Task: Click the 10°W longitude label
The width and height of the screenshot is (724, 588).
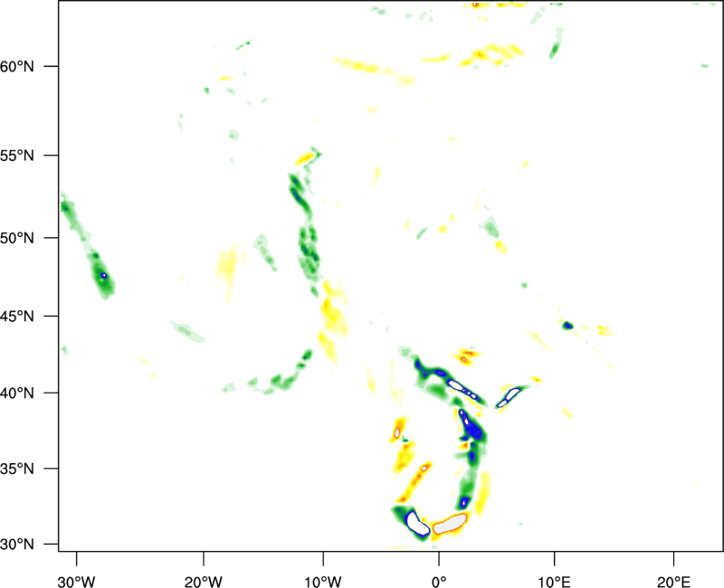Action: pyautogui.click(x=323, y=582)
